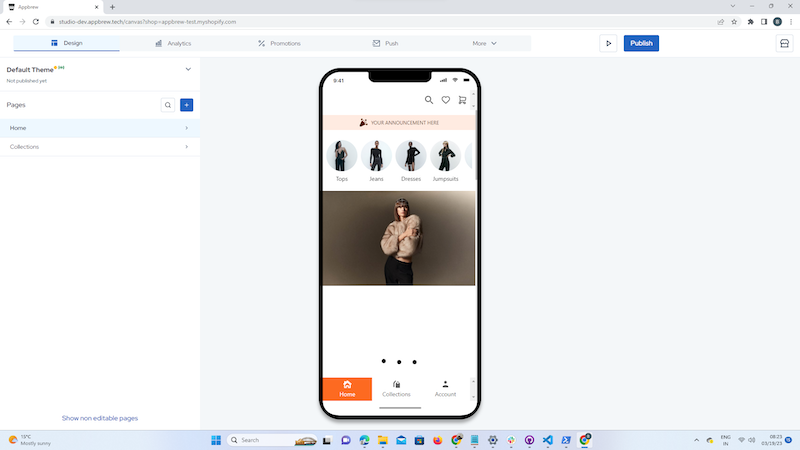Tap the wishlist heart icon in preview
The width and height of the screenshot is (800, 450).
coord(446,100)
